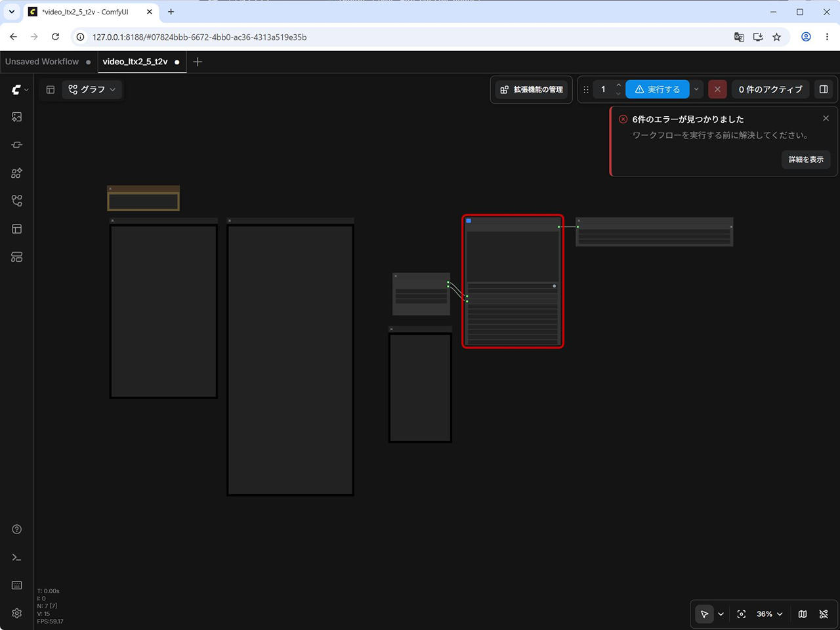Screen dimensions: 840x630
Task: Open the Assets (generated images) sidebar panel
Action: 17,117
